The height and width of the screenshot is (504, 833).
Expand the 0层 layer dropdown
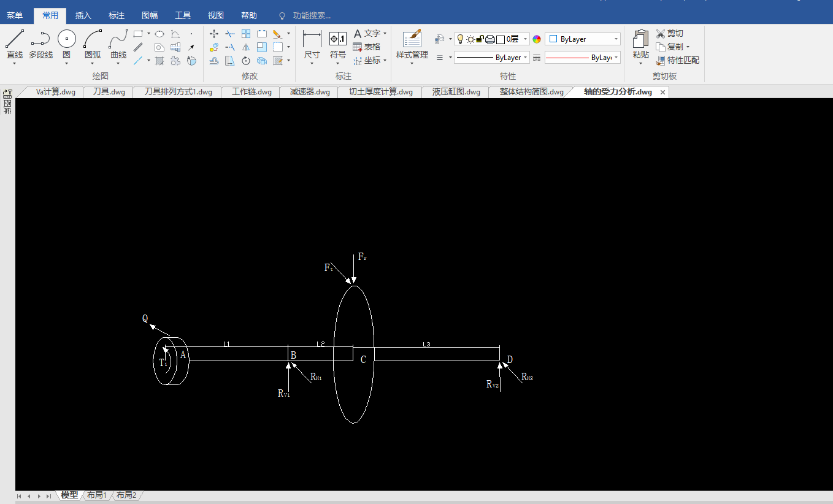526,39
